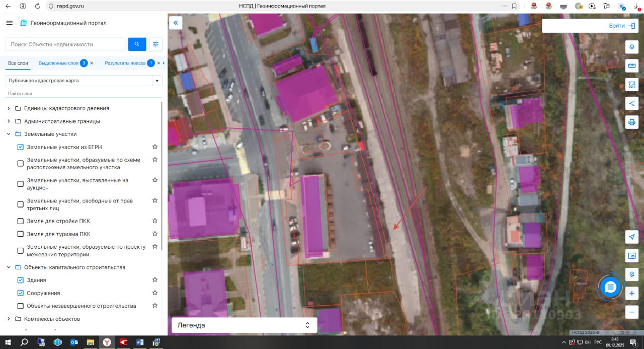Image resolution: width=644 pixels, height=349 pixels.
Task: Star the 'Здания' layer as favorite
Action: (x=155, y=280)
